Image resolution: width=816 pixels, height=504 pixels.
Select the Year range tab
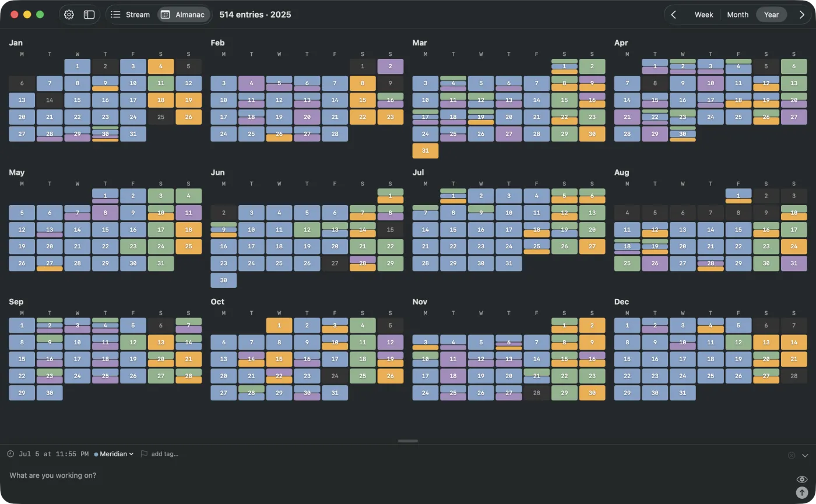[x=771, y=15]
